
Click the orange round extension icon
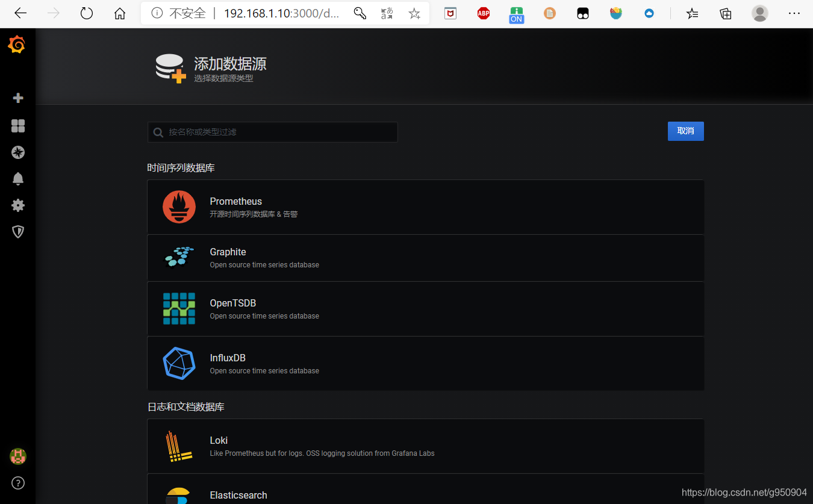click(x=550, y=13)
